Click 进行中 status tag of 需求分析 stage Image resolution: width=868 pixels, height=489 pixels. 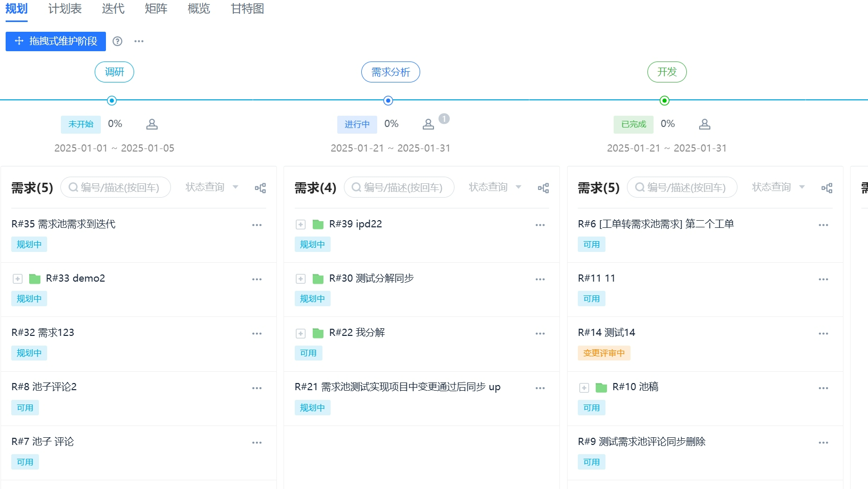[x=357, y=124]
